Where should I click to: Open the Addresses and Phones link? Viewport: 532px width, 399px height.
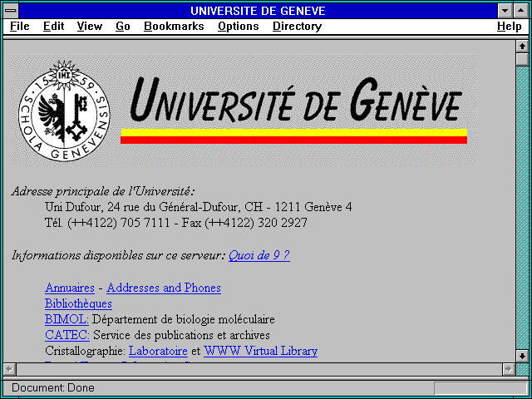pos(164,288)
